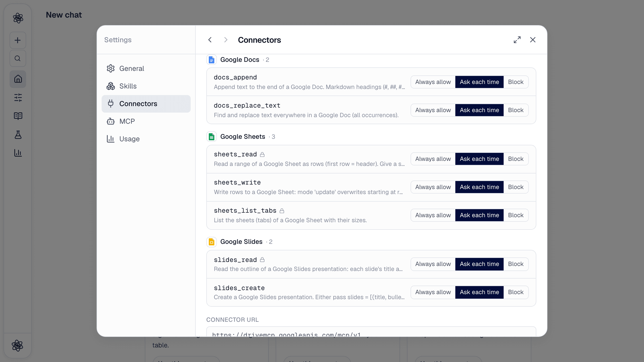Click the lock icon next to slides_read
644x362 pixels.
click(x=262, y=260)
